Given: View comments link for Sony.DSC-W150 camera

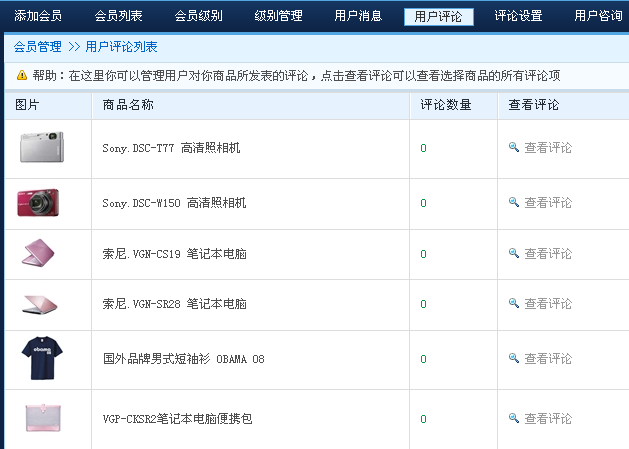Looking at the screenshot, I should click(548, 203).
